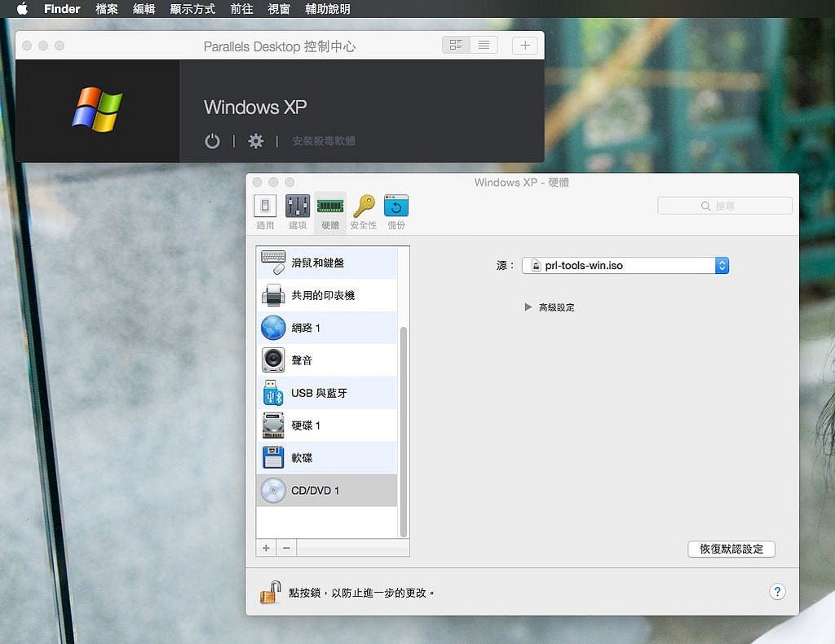835x644 pixels.
Task: Click the 恢復默認設定 button
Action: (x=731, y=549)
